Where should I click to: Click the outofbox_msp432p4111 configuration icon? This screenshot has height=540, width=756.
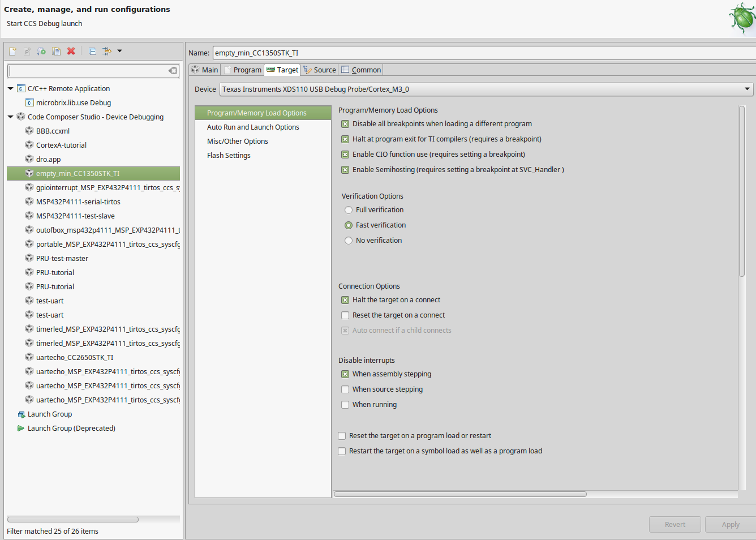pos(29,230)
